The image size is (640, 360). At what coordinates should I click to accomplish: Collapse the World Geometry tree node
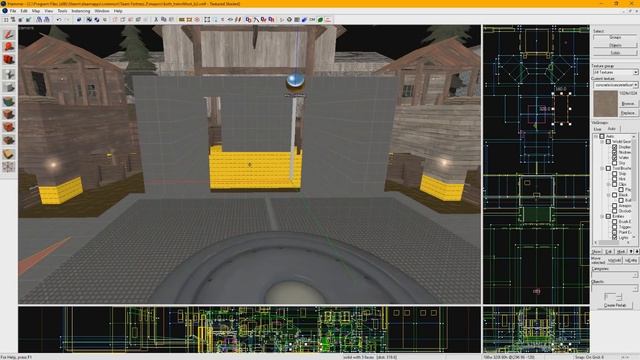pos(602,142)
